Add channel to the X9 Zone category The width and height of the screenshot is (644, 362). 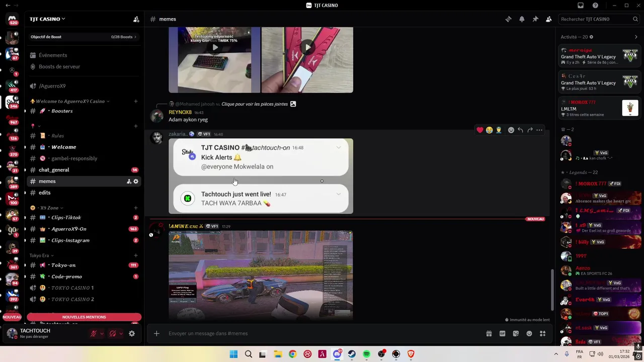(x=136, y=208)
